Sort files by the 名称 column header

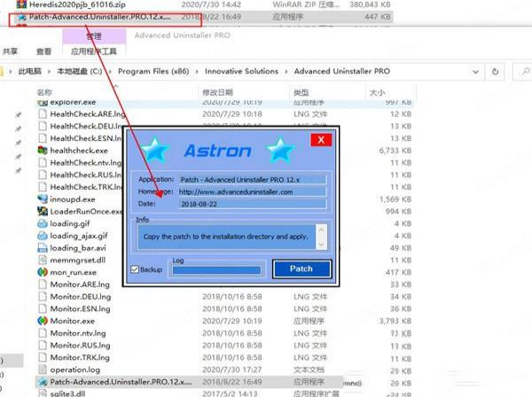[x=45, y=92]
